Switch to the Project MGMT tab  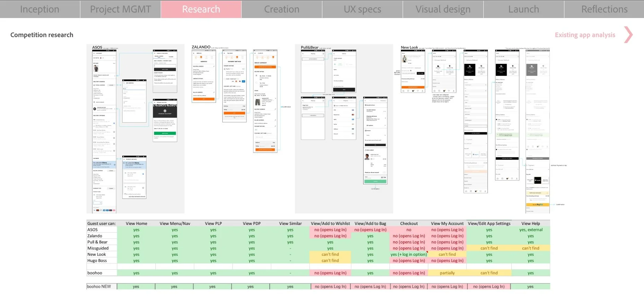point(120,9)
